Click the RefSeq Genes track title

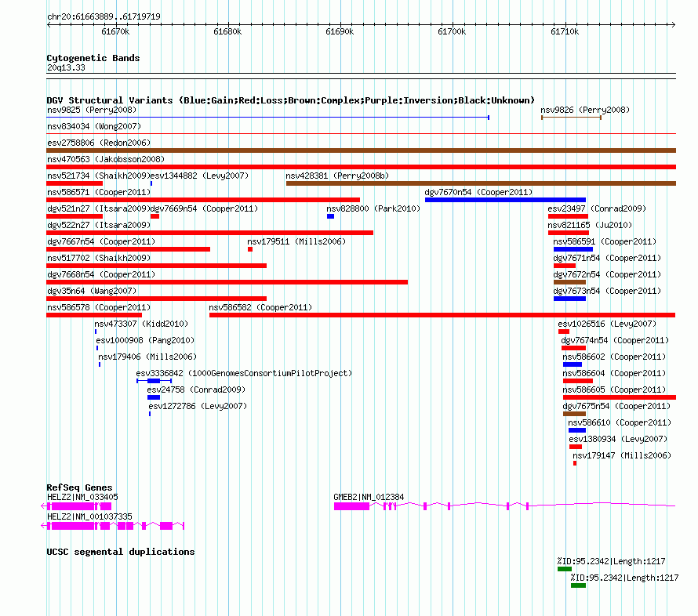pos(79,487)
